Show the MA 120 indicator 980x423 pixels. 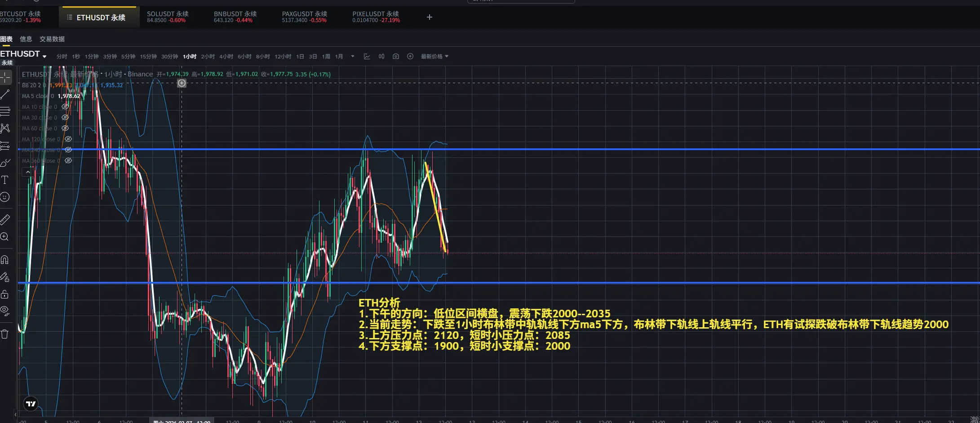68,139
